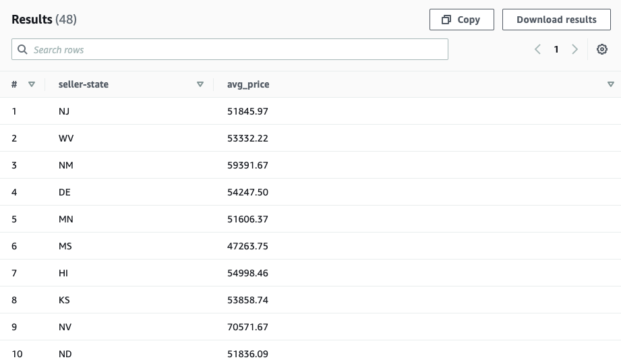This screenshot has height=364, width=621.
Task: Click the magnifier icon in search box
Action: [23, 49]
